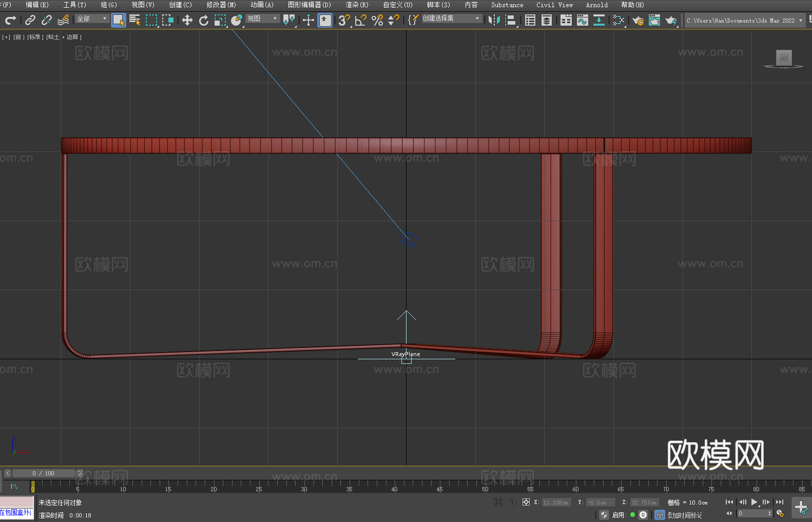The image size is (812, 522).
Task: Open Mini Curve Editor icon
Action: [x=14, y=486]
